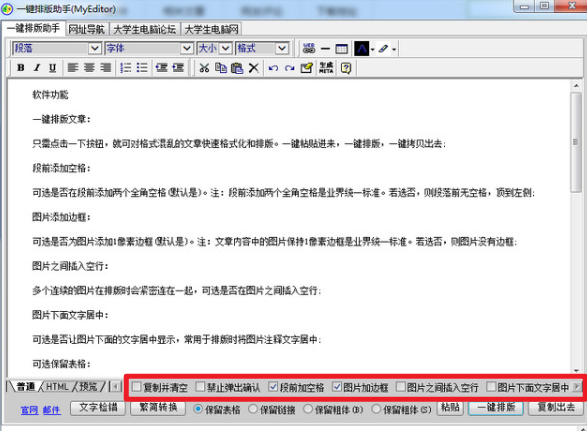Apply numbered list formatting
Screen dimensions: 587x431
(x=125, y=68)
